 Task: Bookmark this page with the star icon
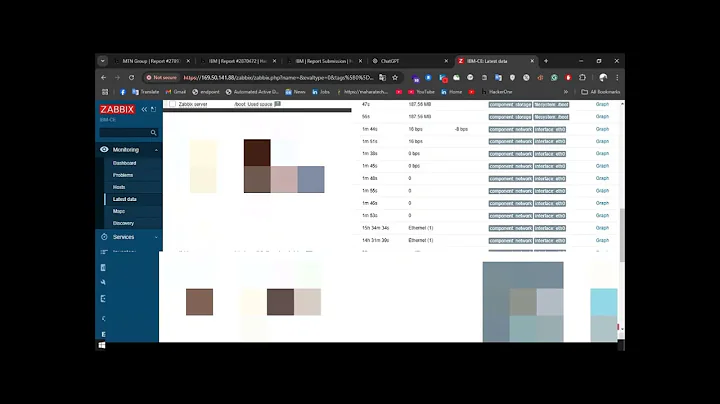pos(395,78)
